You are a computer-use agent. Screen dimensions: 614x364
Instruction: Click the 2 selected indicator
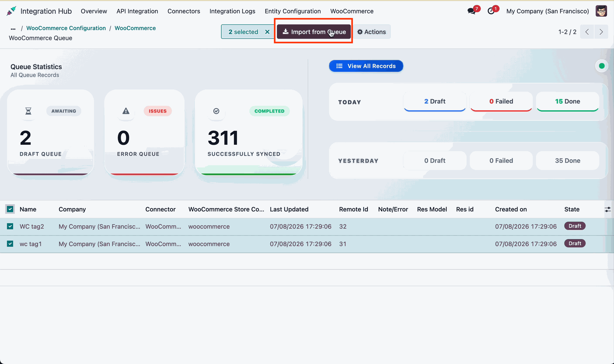coord(243,32)
